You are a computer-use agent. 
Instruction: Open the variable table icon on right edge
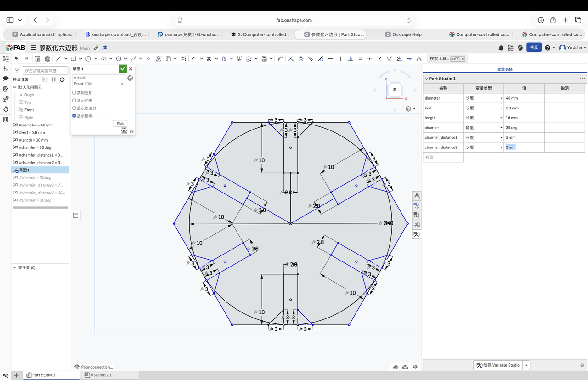(417, 234)
